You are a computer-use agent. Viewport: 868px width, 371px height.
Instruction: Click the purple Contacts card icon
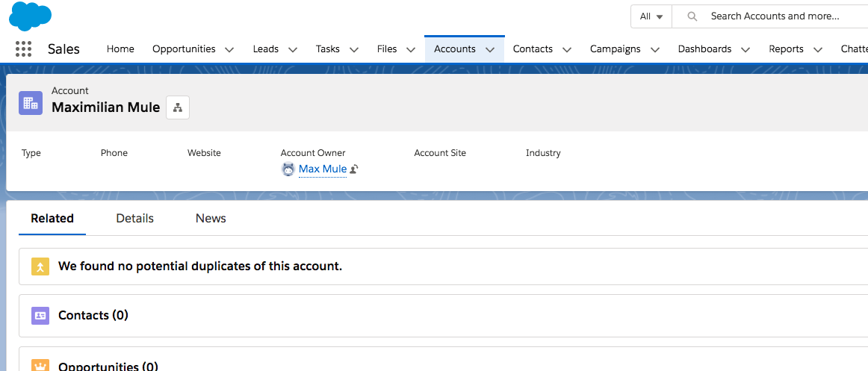tap(40, 315)
